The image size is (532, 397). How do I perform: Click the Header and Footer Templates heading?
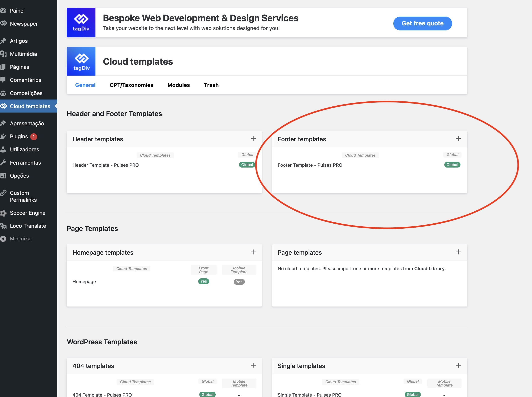pyautogui.click(x=114, y=114)
